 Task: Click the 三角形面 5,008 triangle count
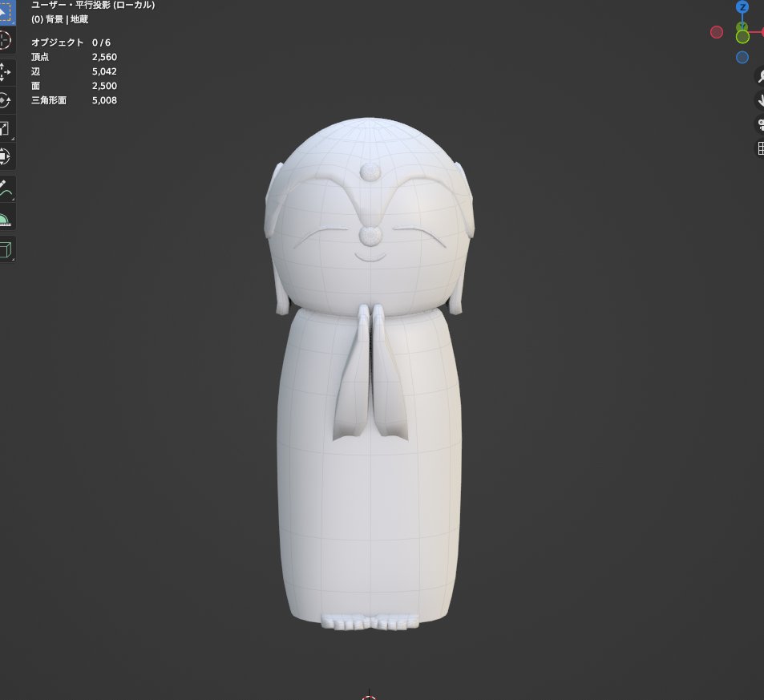pos(74,100)
